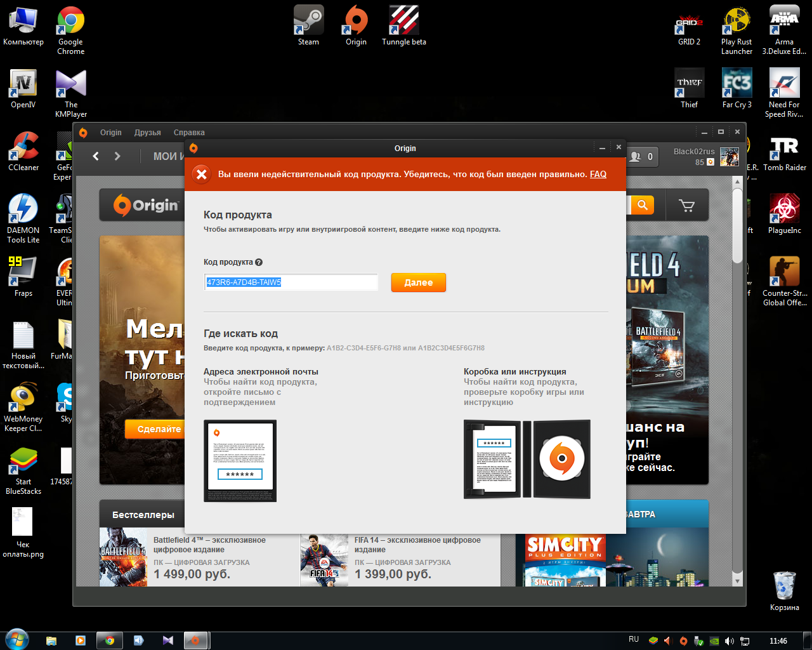Open the Друзья menu

(147, 133)
